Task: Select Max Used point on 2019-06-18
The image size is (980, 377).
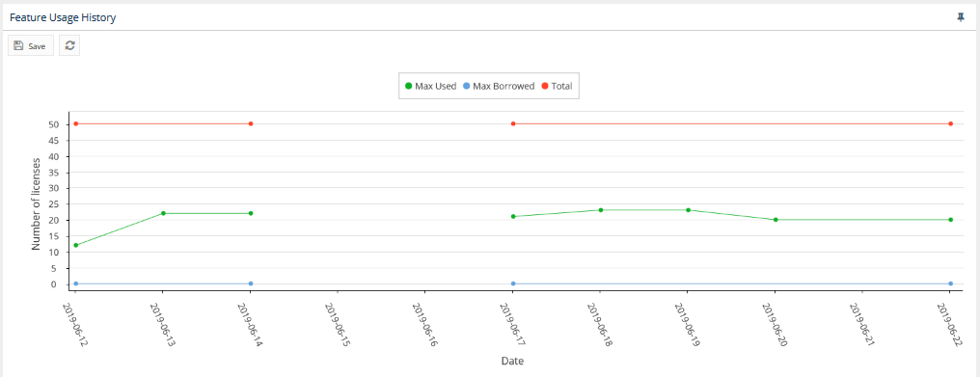Action: tap(601, 210)
